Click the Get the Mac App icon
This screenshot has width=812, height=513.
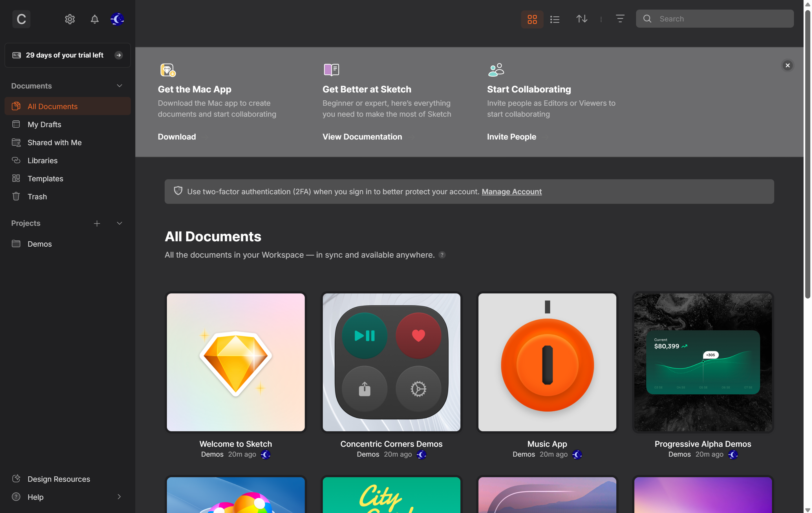[168, 70]
